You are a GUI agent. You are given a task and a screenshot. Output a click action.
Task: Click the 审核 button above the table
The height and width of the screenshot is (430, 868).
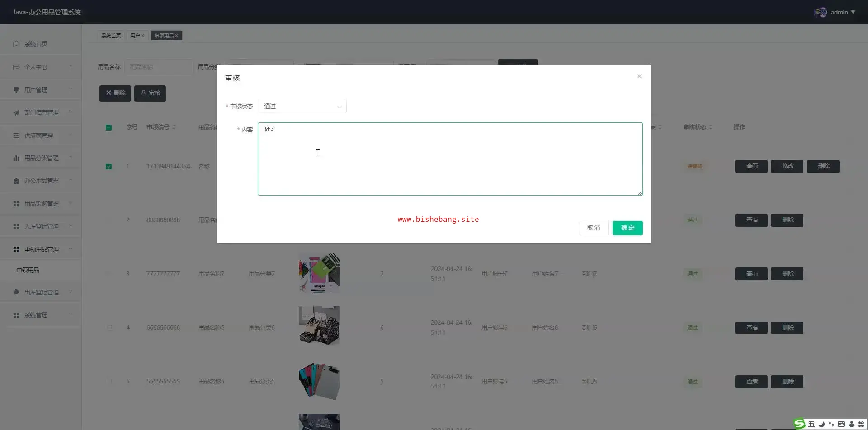(x=150, y=93)
